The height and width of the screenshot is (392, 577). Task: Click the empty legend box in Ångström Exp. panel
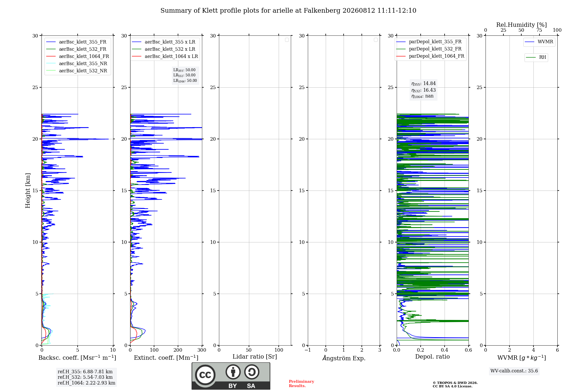(x=376, y=40)
